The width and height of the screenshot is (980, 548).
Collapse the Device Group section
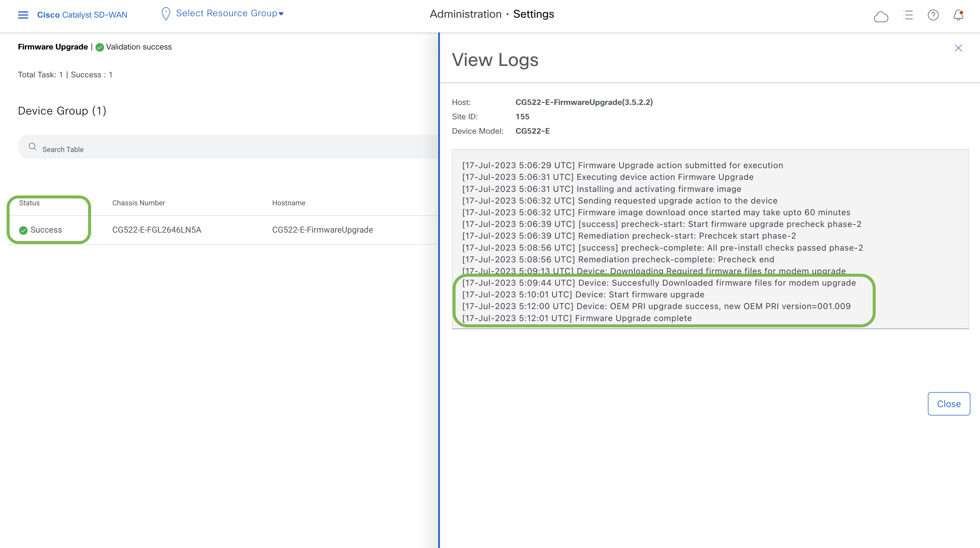pos(62,111)
